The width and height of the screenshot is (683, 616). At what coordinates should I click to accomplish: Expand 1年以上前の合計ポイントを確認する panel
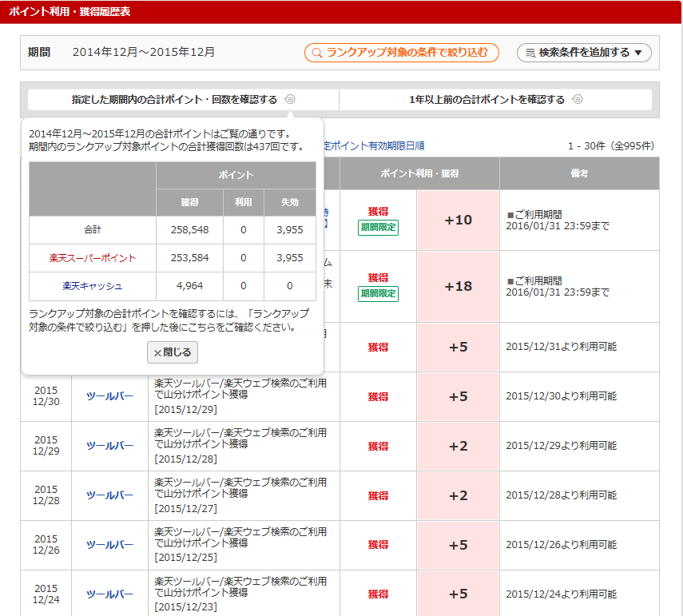[495, 100]
